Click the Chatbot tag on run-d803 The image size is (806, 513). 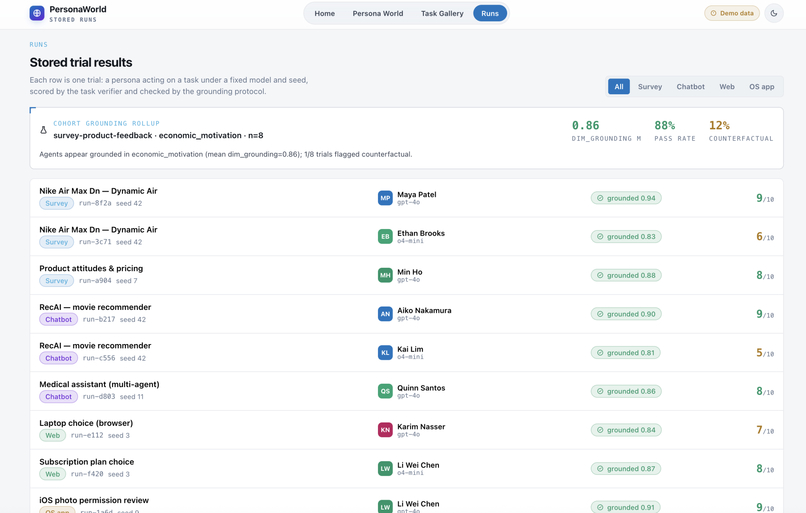59,397
